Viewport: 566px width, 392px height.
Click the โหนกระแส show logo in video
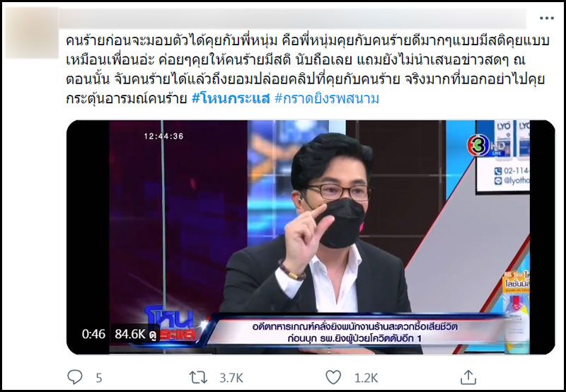[170, 324]
